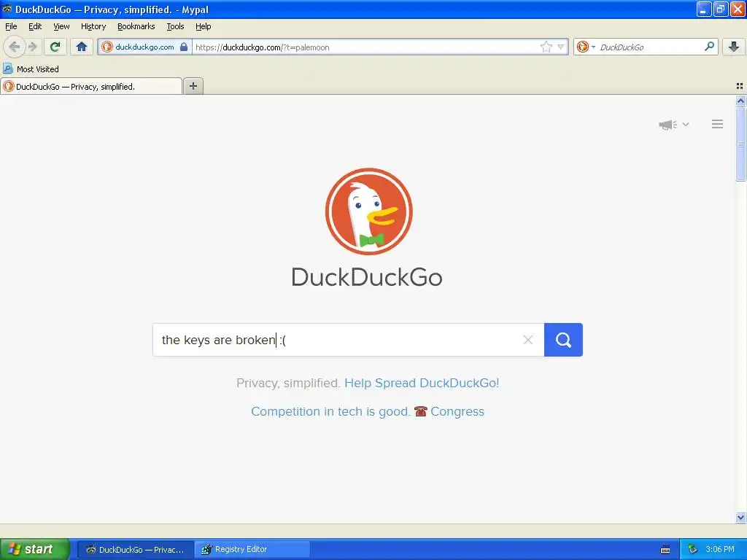
Task: Click the system clock 3:06 PM
Action: 720,549
